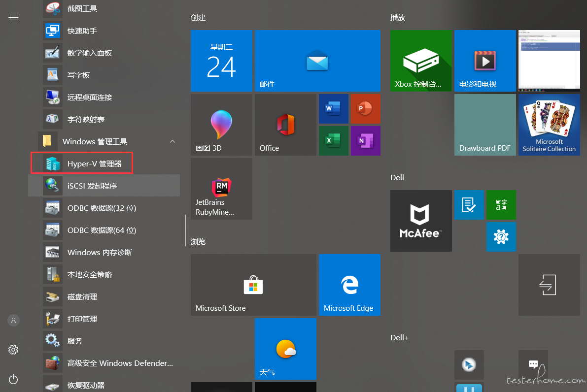
Task: Open 打印管理 print management
Action: pyautogui.click(x=104, y=319)
